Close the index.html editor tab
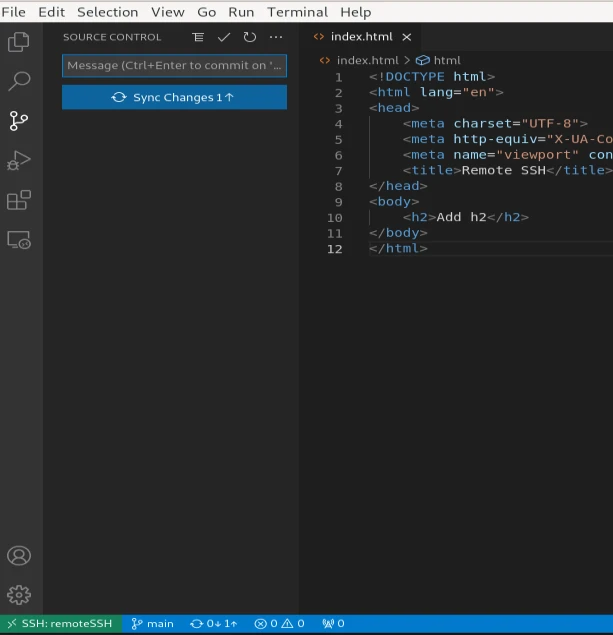The image size is (613, 635). (407, 37)
